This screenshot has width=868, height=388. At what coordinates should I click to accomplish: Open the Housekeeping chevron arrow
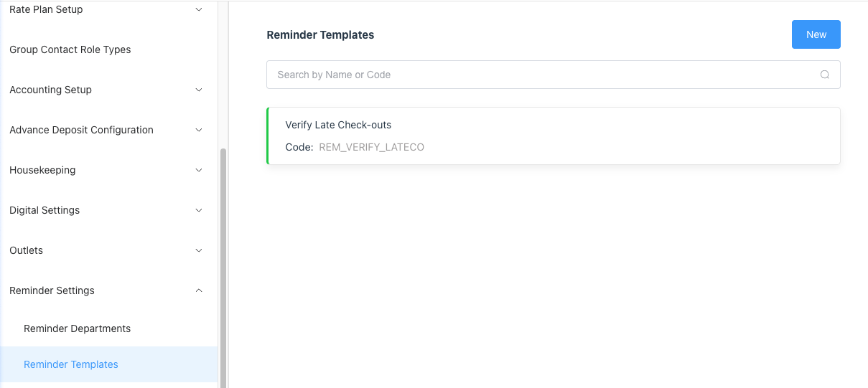point(200,170)
